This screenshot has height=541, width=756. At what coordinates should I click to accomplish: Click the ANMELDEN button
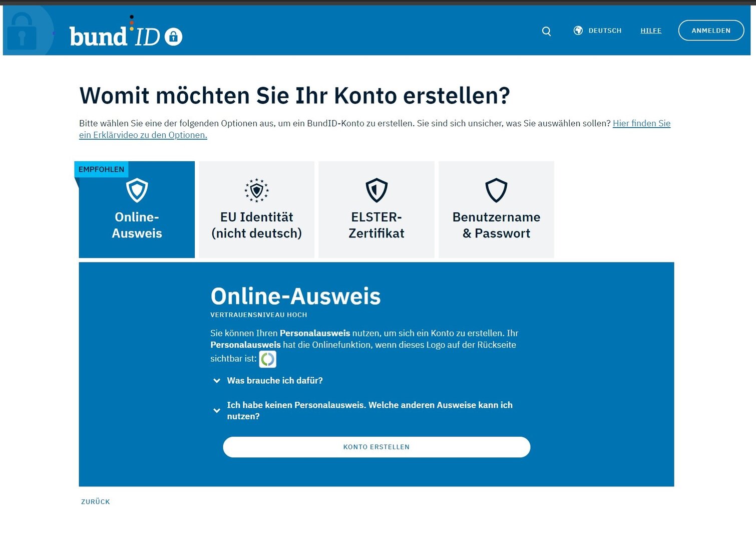click(710, 31)
